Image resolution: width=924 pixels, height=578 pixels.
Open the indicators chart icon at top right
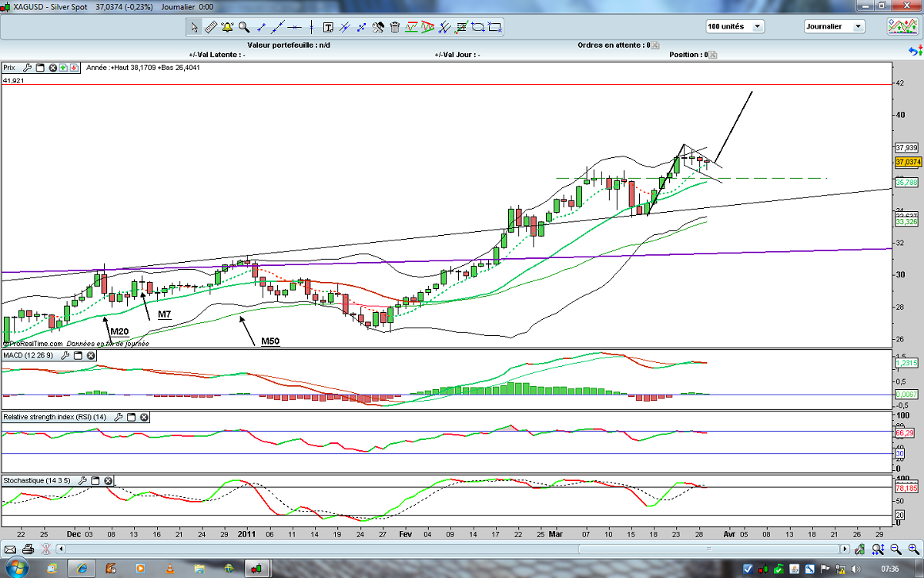(x=901, y=27)
